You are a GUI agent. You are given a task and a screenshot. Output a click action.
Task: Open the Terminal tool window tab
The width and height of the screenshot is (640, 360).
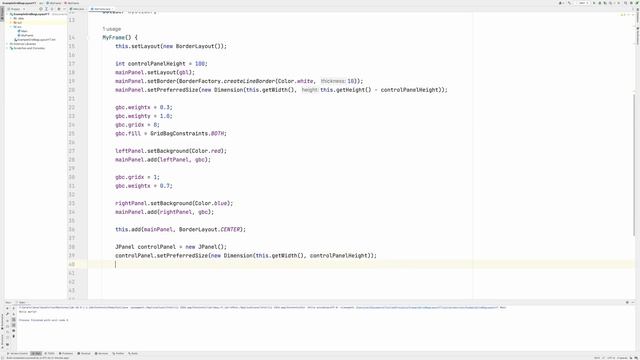[84, 353]
